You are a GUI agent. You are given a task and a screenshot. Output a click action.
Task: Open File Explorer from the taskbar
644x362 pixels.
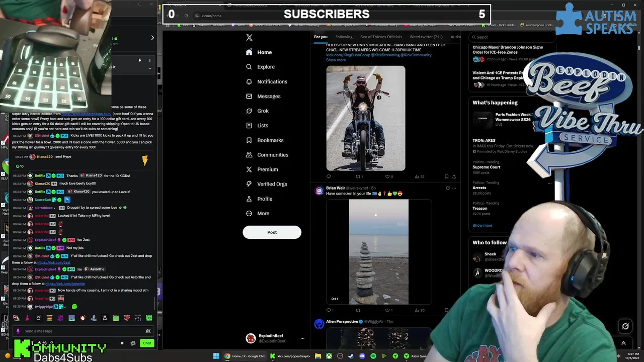pos(318,356)
